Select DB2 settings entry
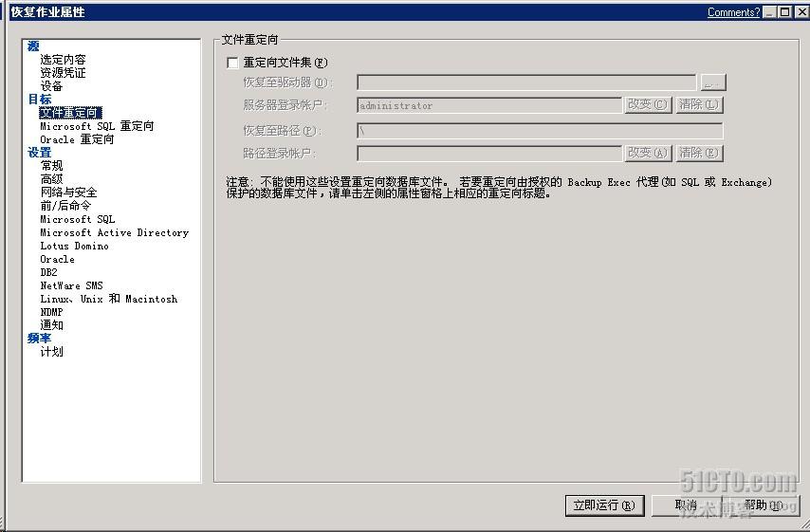 pos(48,272)
